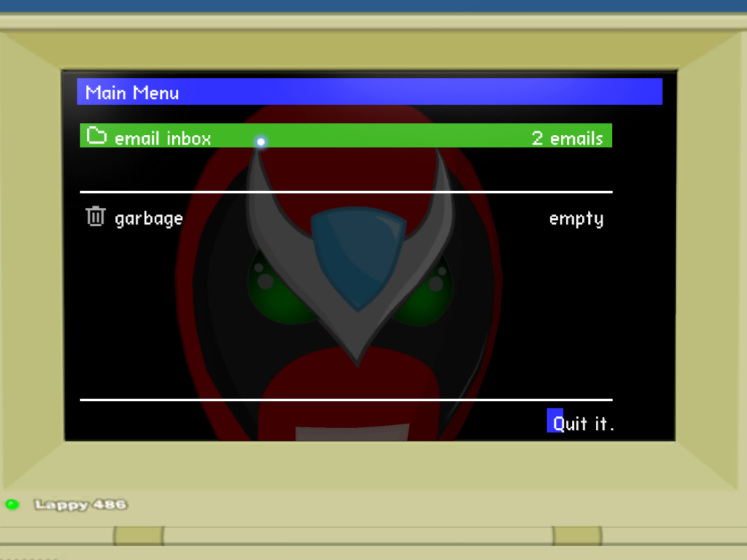
Task: Click the Main Menu title bar
Action: (x=369, y=92)
